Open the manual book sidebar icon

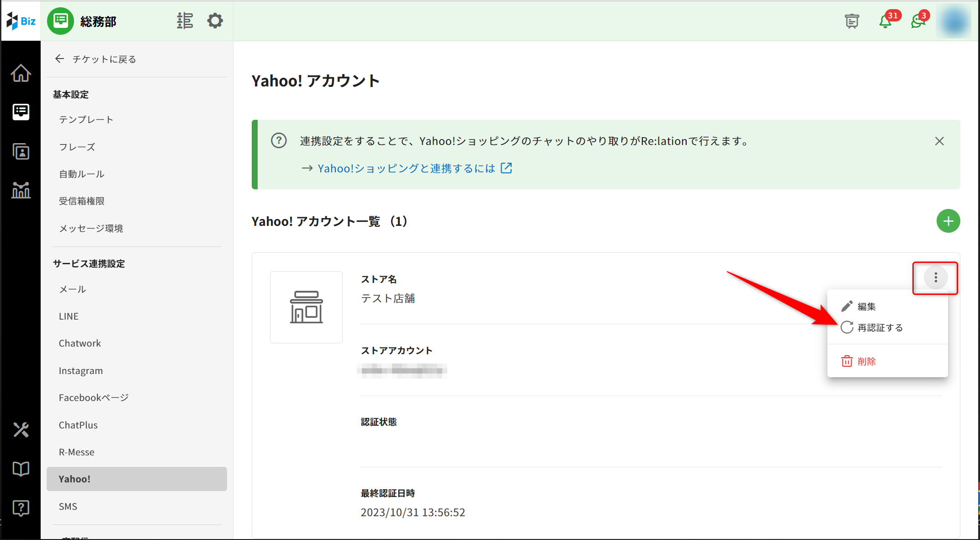coord(21,469)
